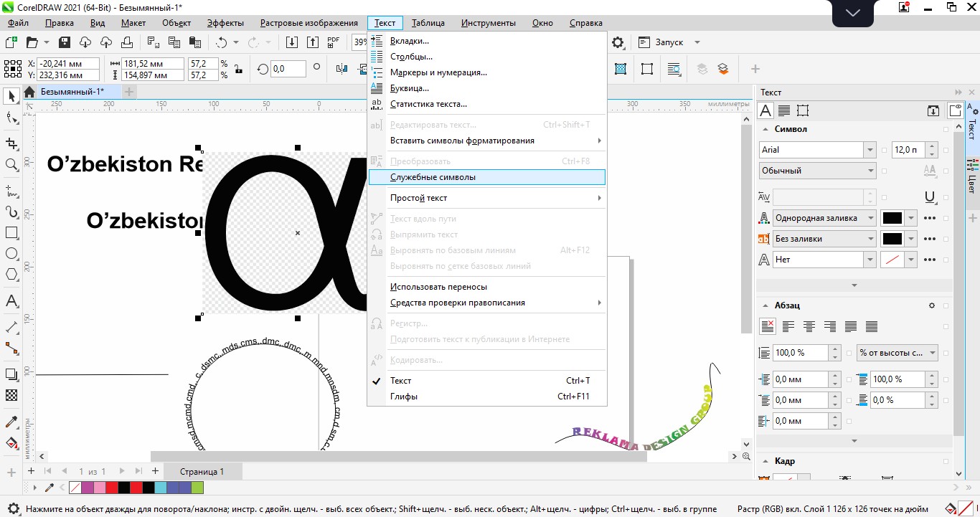Select the Crop tool

click(11, 143)
